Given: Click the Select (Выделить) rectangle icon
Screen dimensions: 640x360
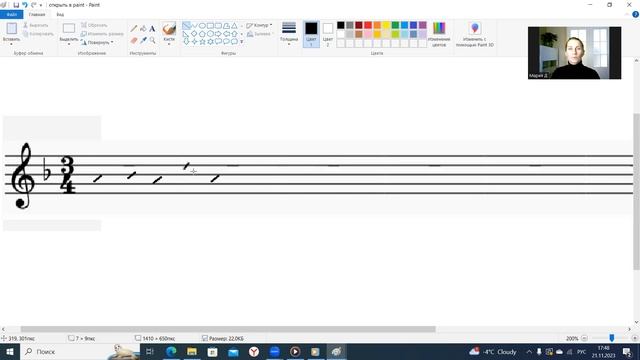Looking at the screenshot, I should point(69,28).
